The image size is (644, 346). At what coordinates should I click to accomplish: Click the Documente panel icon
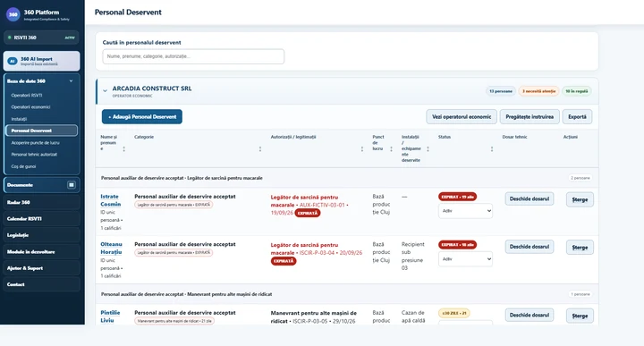(71, 185)
